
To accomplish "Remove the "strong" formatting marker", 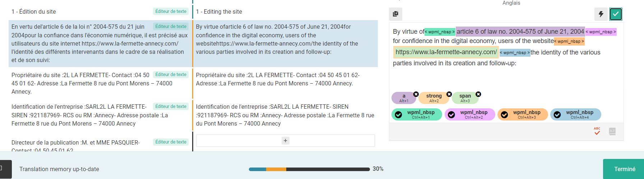I will (449, 94).
